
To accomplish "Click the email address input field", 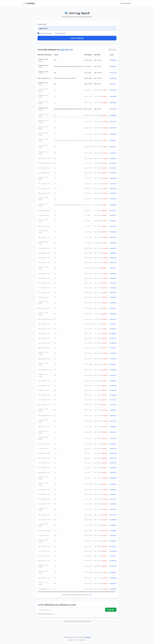I will click(x=71, y=610).
